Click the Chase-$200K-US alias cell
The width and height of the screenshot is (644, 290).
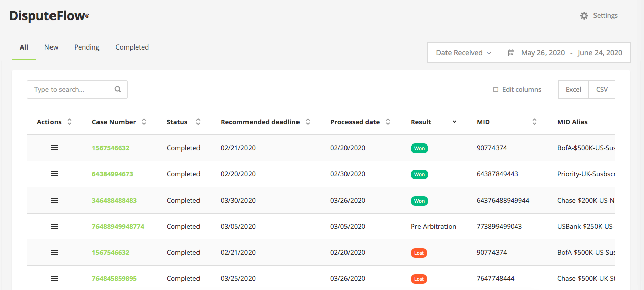tap(586, 200)
